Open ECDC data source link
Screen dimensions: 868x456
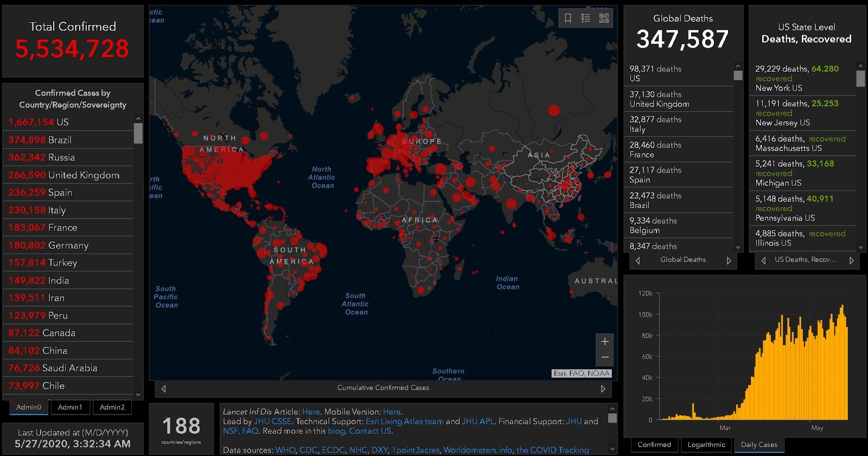point(333,450)
